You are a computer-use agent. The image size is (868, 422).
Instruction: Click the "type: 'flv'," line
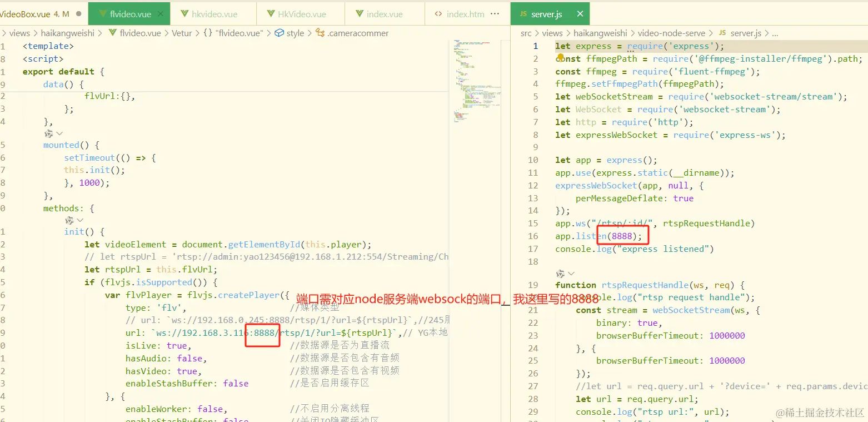[x=156, y=307]
